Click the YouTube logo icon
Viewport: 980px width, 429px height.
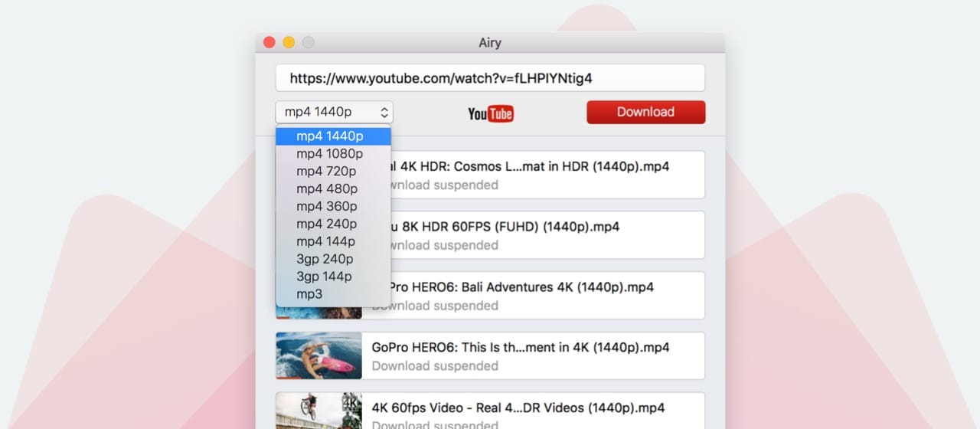491,114
